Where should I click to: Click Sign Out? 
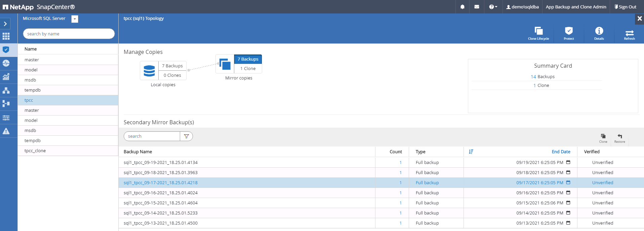point(625,7)
